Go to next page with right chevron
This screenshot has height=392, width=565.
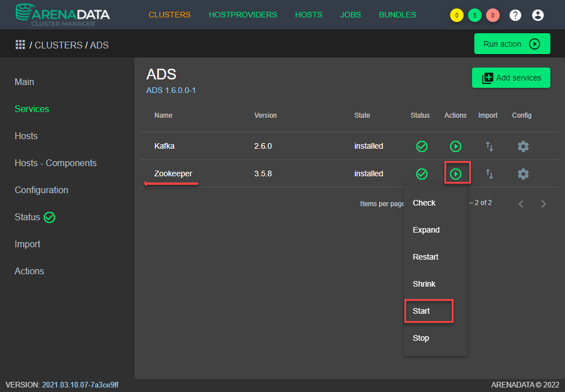(543, 204)
